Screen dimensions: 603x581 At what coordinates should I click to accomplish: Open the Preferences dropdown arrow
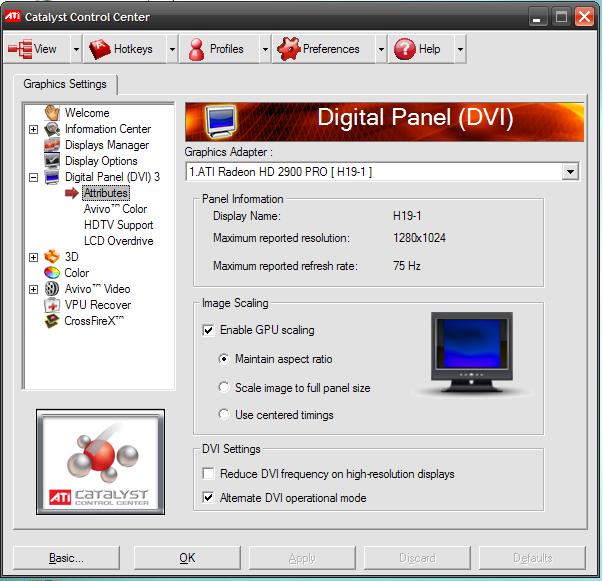(381, 49)
